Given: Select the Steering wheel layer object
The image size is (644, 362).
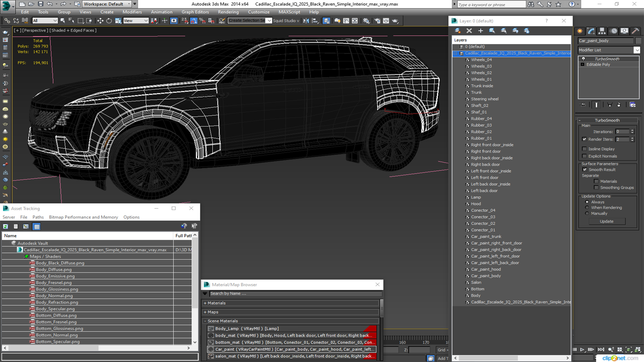Looking at the screenshot, I should coord(485,99).
